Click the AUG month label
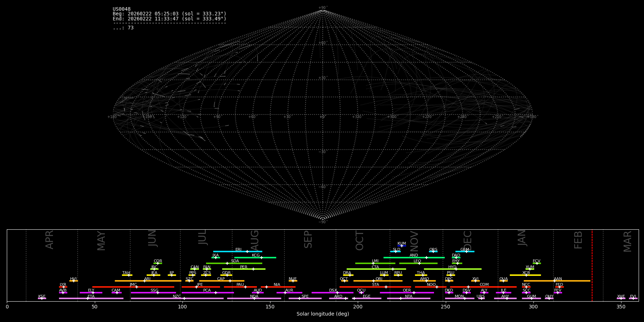The width and height of the screenshot is (644, 322). pos(254,240)
